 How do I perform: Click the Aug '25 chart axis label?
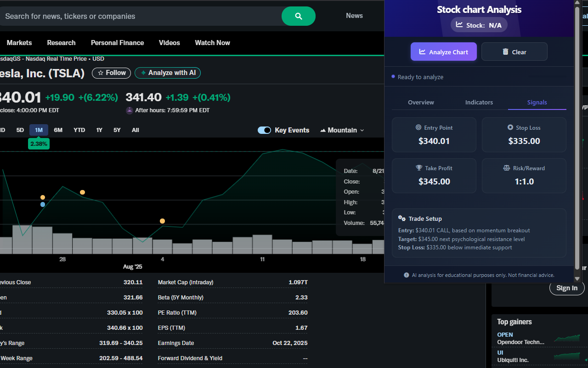pos(133,267)
